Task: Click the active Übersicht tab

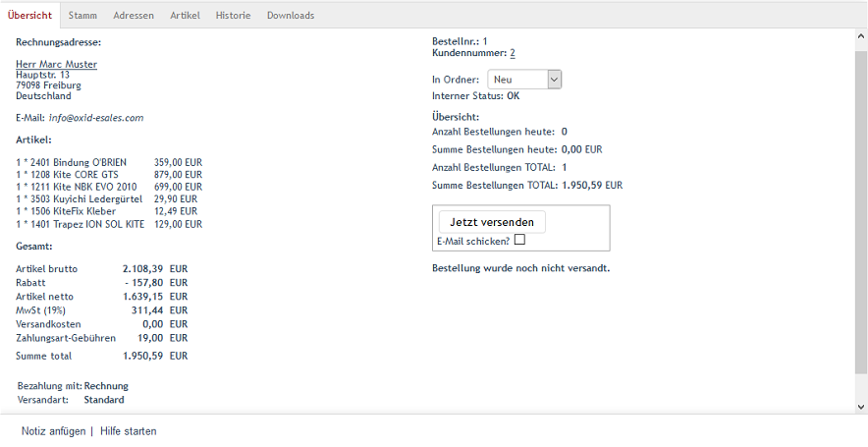Action: click(x=29, y=16)
